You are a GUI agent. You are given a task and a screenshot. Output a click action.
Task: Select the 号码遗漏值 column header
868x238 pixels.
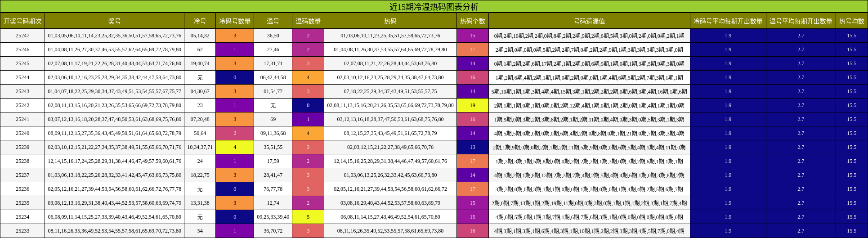589,21
